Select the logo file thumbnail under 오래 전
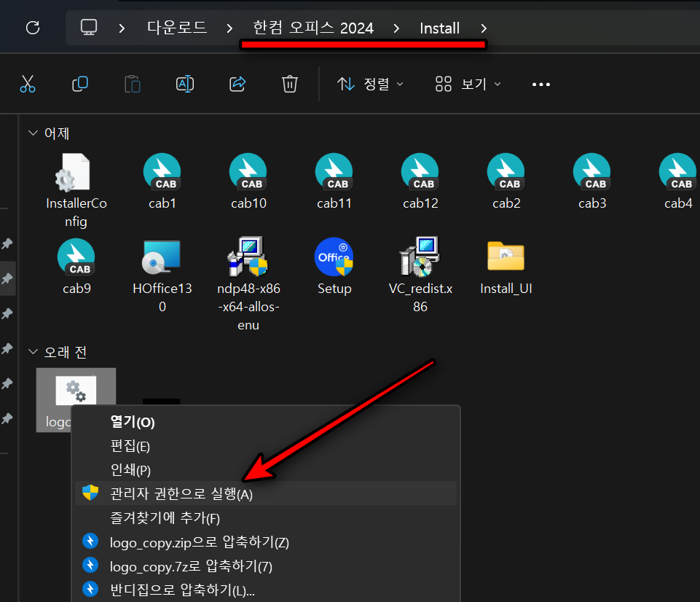The image size is (700, 602). pyautogui.click(x=76, y=391)
